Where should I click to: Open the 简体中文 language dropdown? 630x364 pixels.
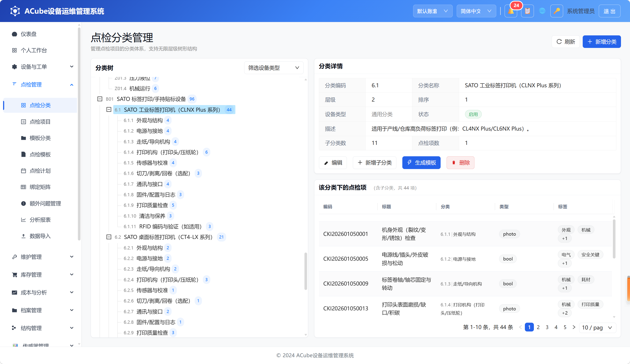point(476,11)
